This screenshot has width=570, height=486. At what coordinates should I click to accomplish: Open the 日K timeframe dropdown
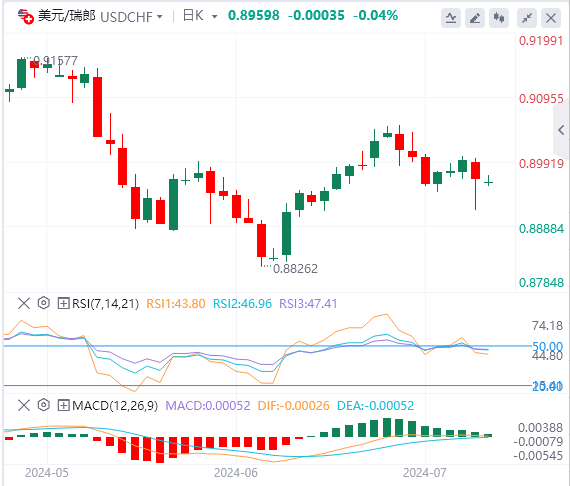click(200, 16)
